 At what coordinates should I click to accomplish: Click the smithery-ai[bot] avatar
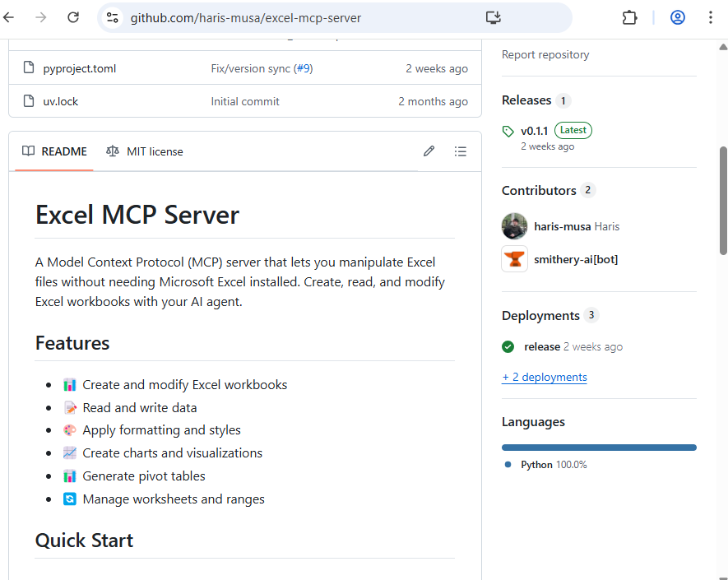click(514, 259)
